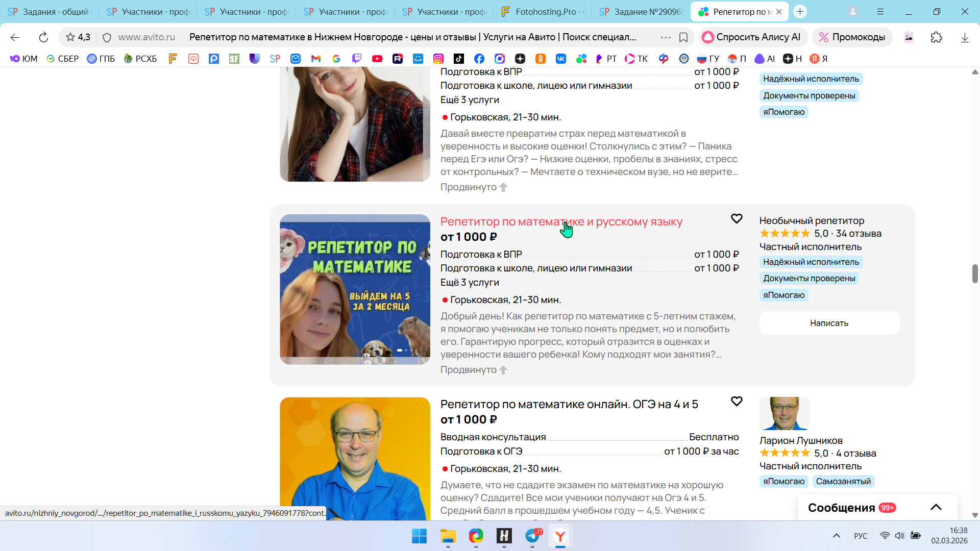The image size is (980, 551).
Task: Click the YouTube bookmark icon
Action: pyautogui.click(x=377, y=59)
